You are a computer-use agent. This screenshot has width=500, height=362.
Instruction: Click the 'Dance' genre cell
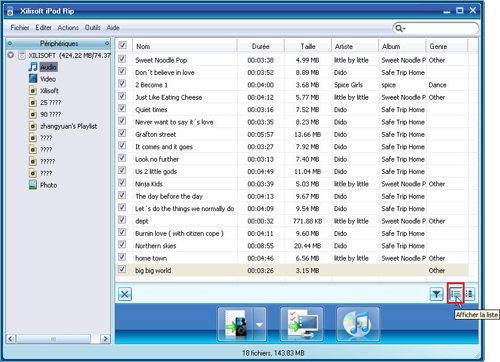click(x=437, y=85)
